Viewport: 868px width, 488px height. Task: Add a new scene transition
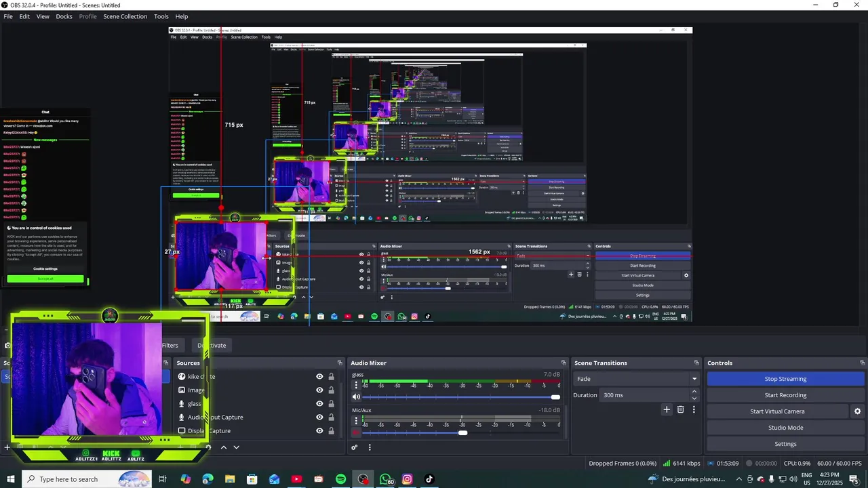coord(667,409)
